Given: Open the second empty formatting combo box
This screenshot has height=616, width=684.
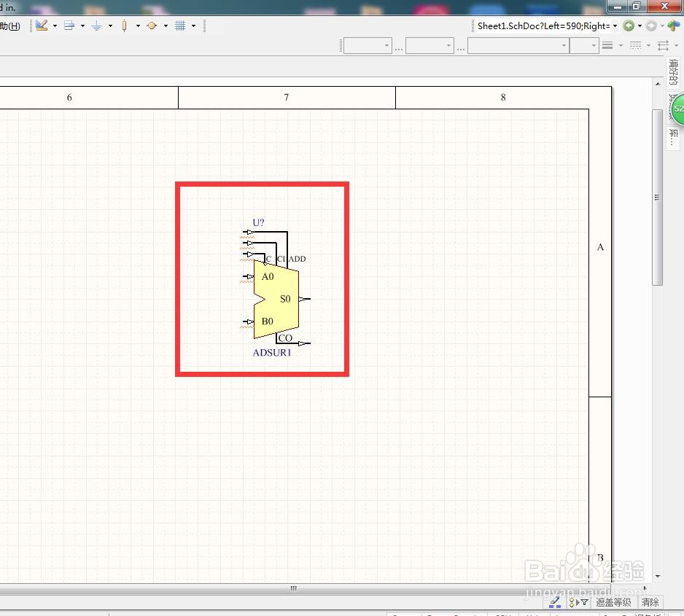Looking at the screenshot, I should 430,45.
